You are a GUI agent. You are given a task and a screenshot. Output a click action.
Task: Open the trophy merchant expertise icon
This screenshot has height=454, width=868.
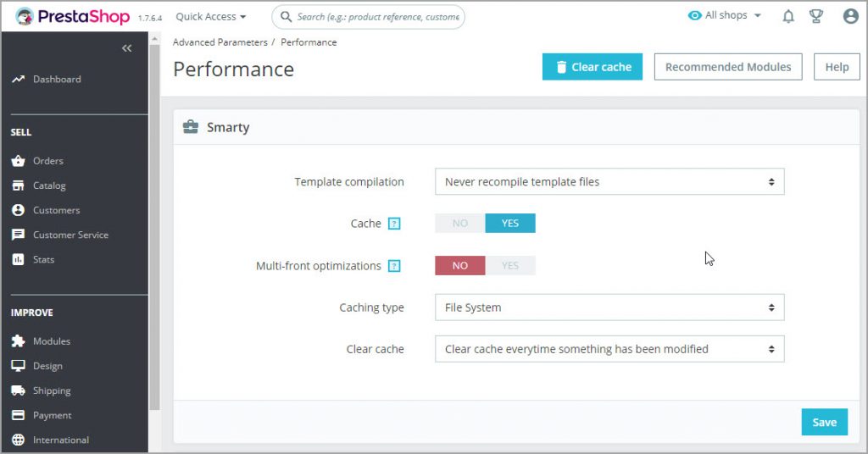pyautogui.click(x=816, y=17)
